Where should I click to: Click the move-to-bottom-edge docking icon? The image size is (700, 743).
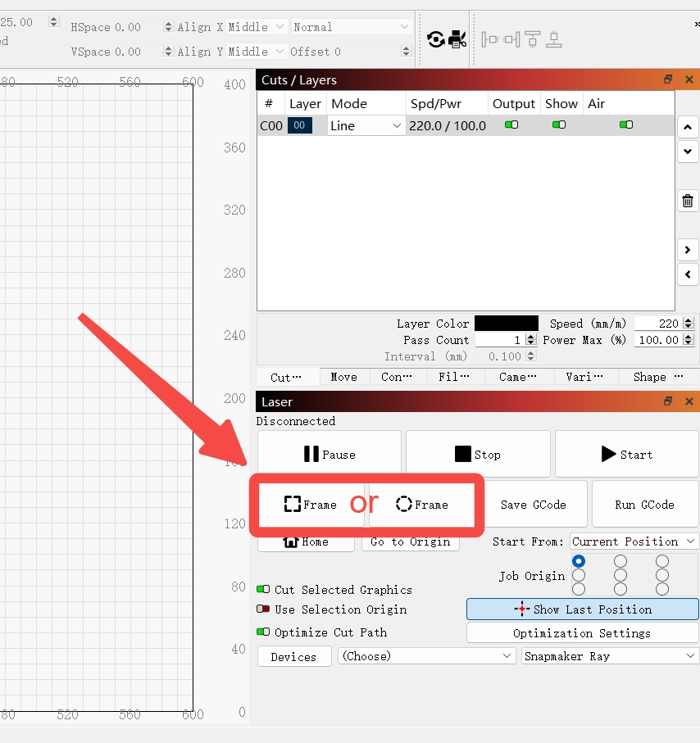tap(553, 39)
